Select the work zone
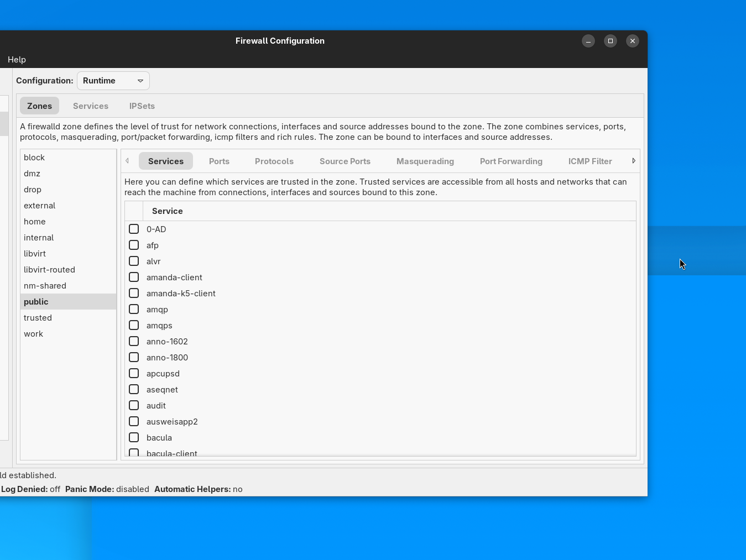Image resolution: width=746 pixels, height=560 pixels. [69, 334]
